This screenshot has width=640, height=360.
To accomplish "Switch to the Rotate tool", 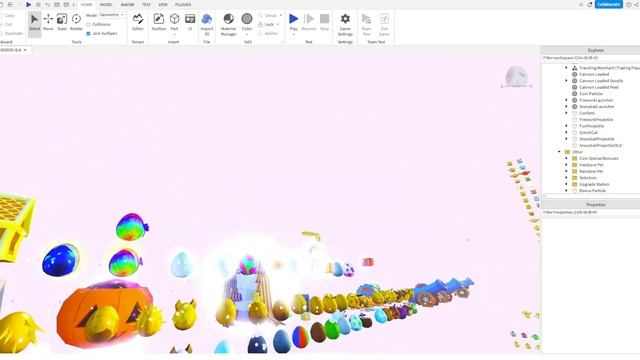I will (76, 22).
